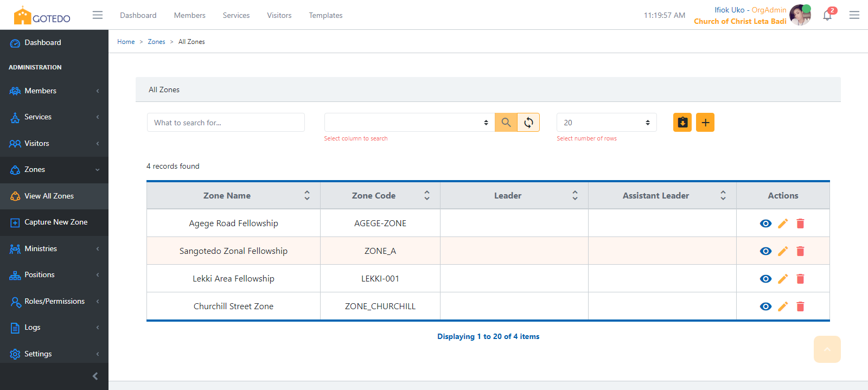Click Capture New Zone in sidebar
The image size is (868, 390).
55,222
